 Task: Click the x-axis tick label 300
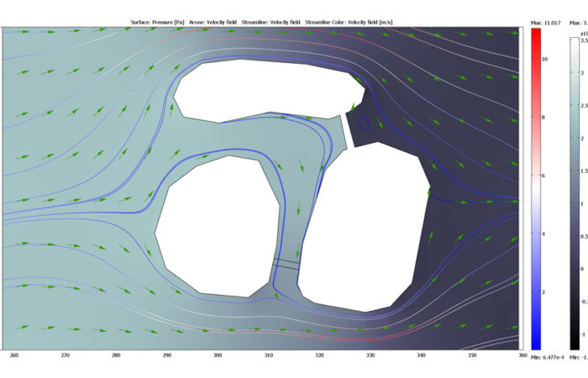[x=218, y=355]
